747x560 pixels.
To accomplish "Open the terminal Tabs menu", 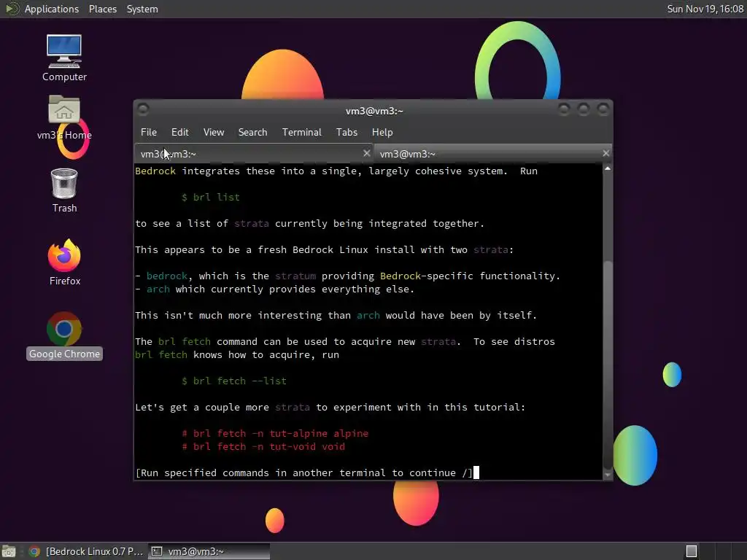I will [347, 133].
